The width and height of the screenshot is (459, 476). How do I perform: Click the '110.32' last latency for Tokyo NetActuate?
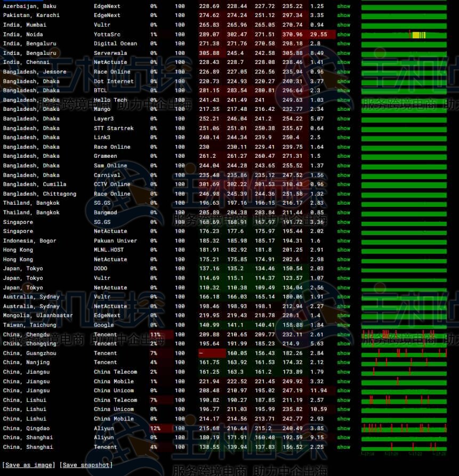(x=209, y=287)
